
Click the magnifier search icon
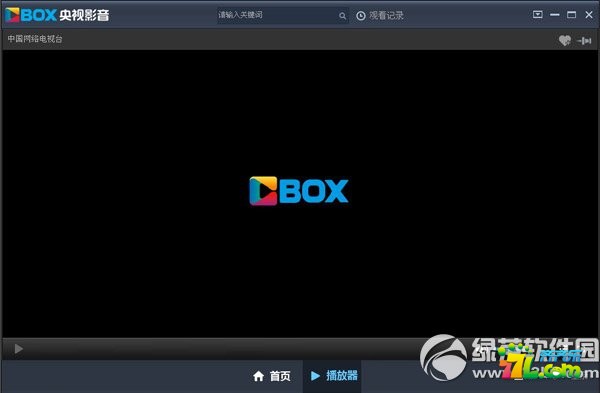point(342,16)
